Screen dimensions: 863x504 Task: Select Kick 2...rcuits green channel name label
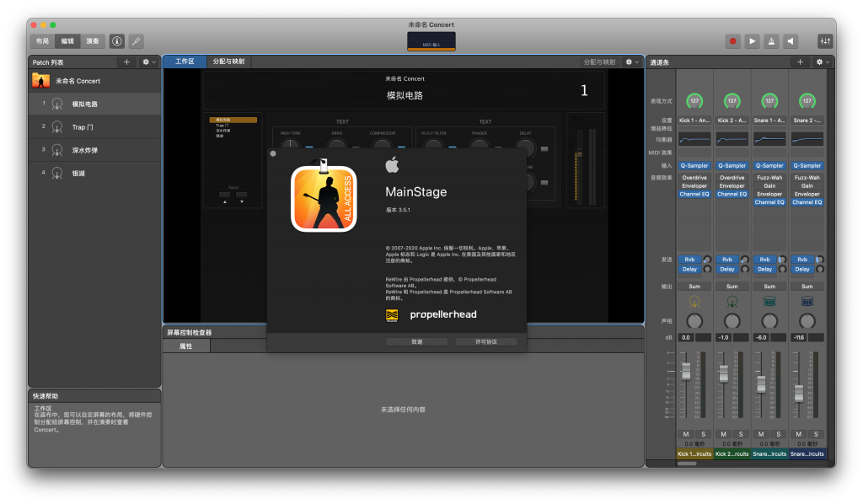pyautogui.click(x=732, y=454)
